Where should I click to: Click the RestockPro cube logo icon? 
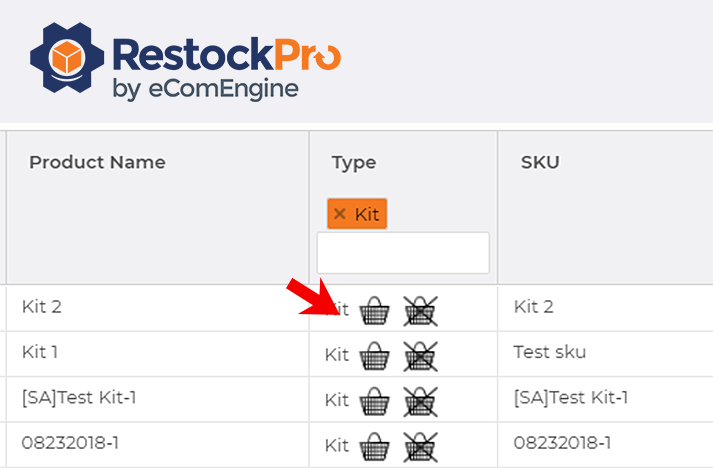point(66,58)
